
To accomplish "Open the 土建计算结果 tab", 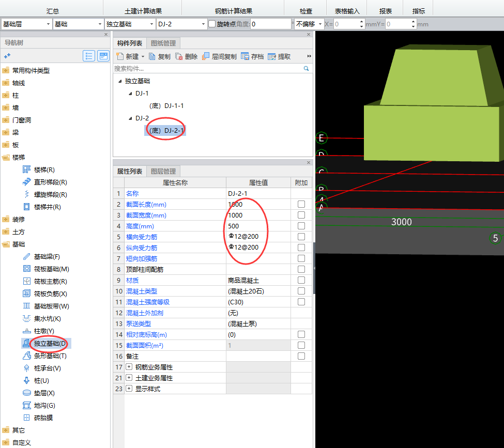I will 143,11.
